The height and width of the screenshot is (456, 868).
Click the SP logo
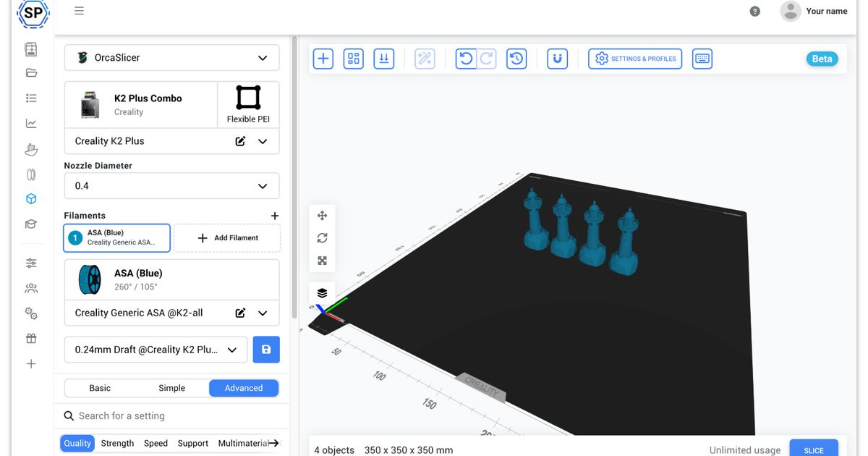[x=33, y=12]
